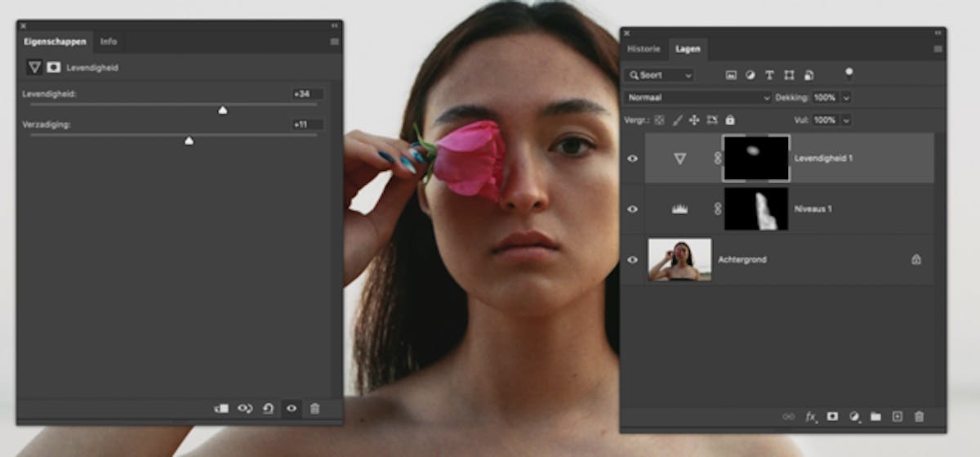980x457 pixels.
Task: View previous state in Eigenschappen panel
Action: (245, 408)
